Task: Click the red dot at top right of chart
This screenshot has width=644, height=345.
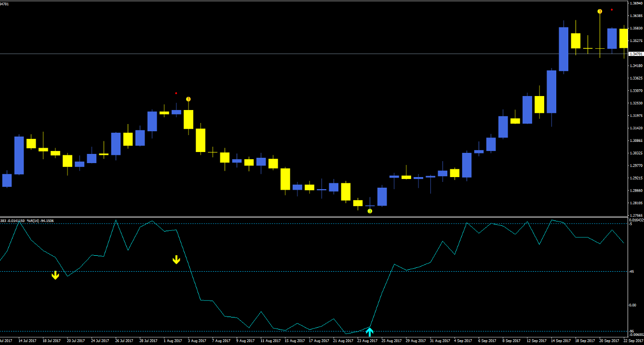Action: 612,10
